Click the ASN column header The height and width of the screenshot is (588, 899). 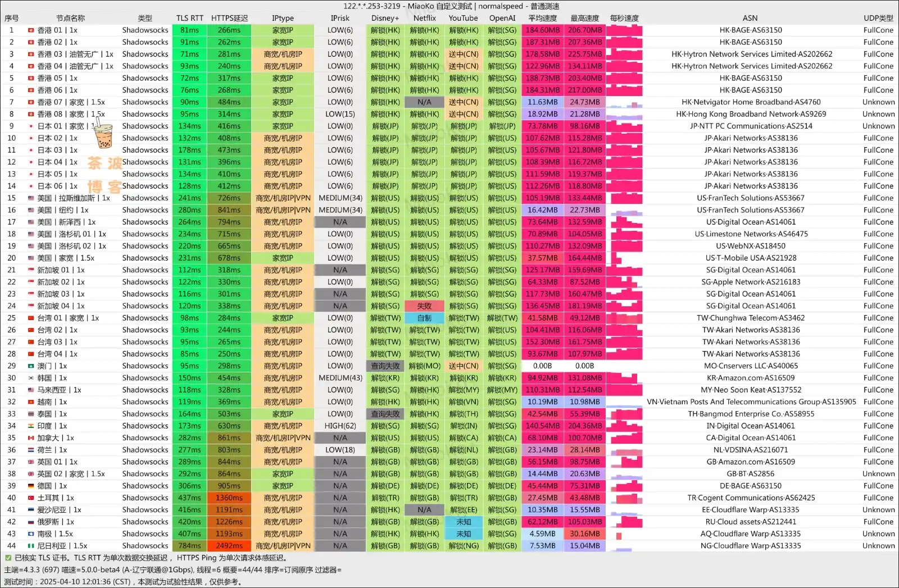tap(750, 17)
